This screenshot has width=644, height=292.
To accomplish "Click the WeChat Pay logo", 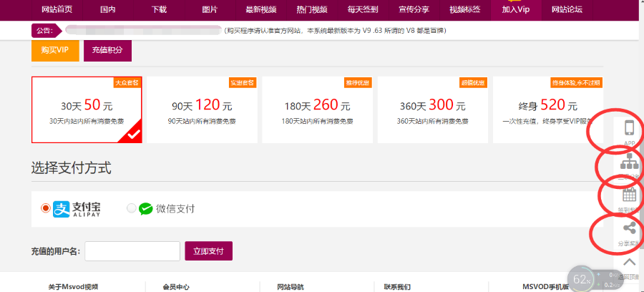I will coord(166,209).
